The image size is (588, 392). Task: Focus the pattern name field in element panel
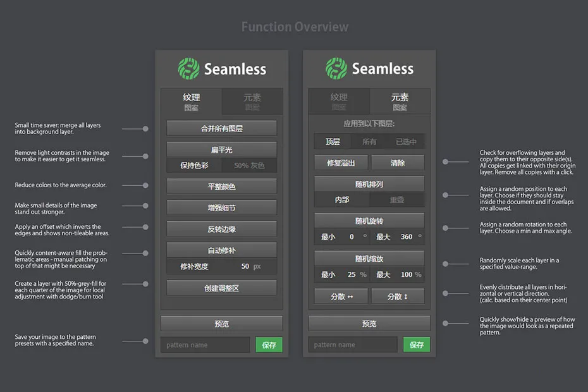(x=353, y=345)
